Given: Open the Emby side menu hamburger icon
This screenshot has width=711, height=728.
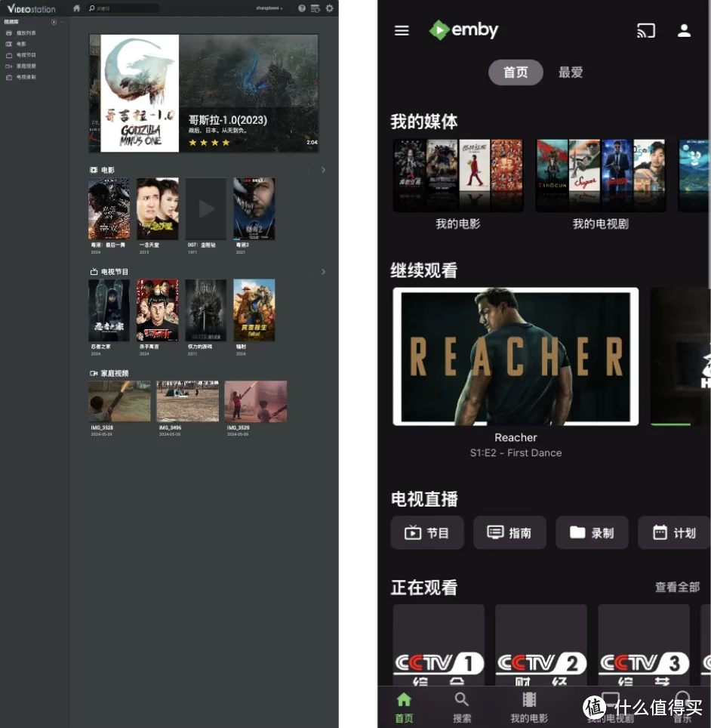Looking at the screenshot, I should coord(401,30).
